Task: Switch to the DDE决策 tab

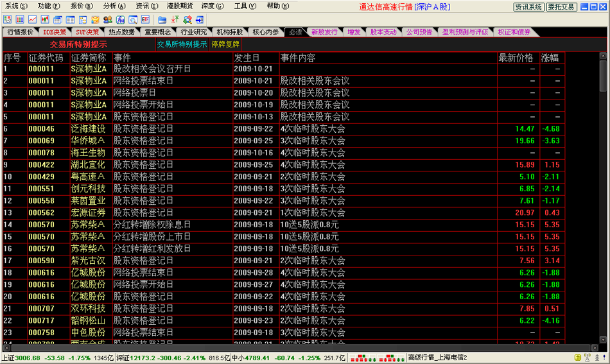Action: [x=55, y=32]
